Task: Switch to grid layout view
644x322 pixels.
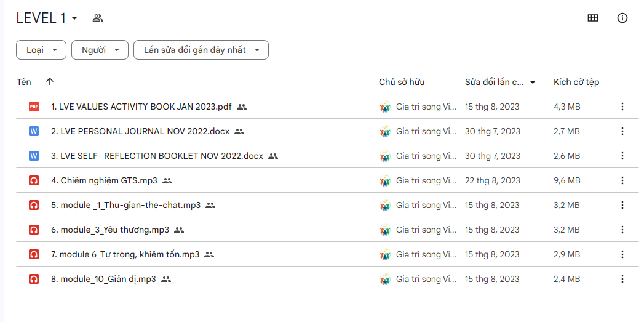Action: [x=593, y=18]
